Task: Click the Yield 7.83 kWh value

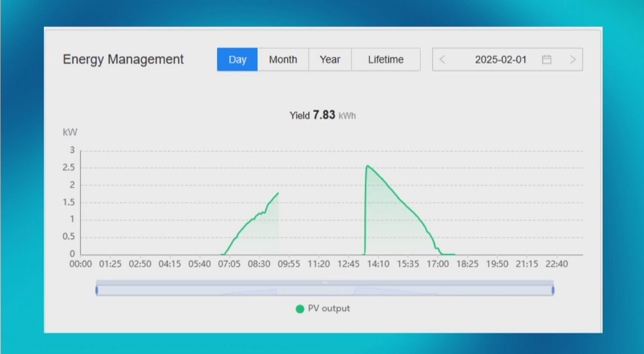Action: tap(323, 115)
